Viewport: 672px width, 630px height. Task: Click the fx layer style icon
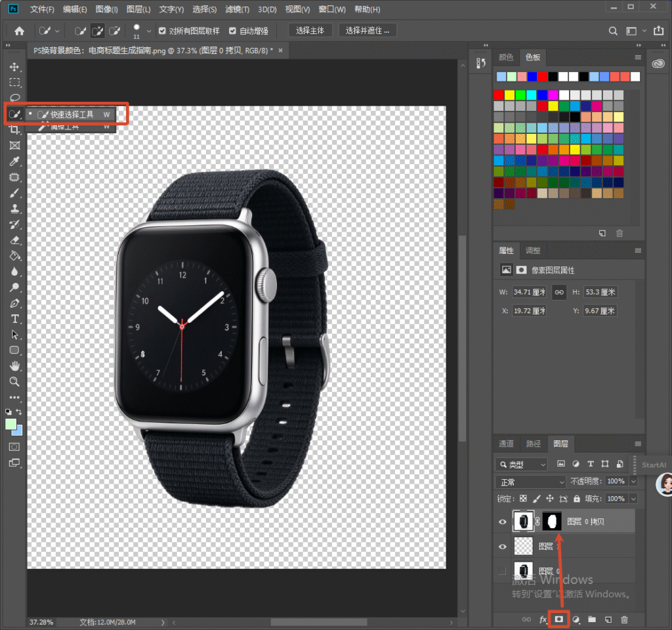pyautogui.click(x=543, y=619)
